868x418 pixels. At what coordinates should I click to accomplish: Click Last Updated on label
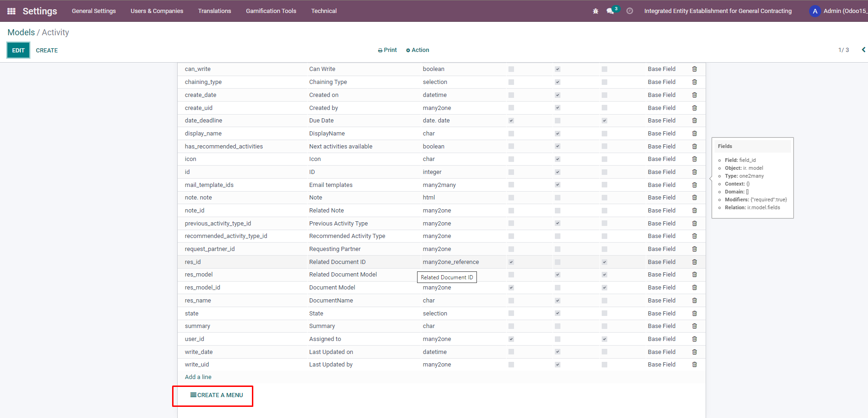[x=331, y=352]
